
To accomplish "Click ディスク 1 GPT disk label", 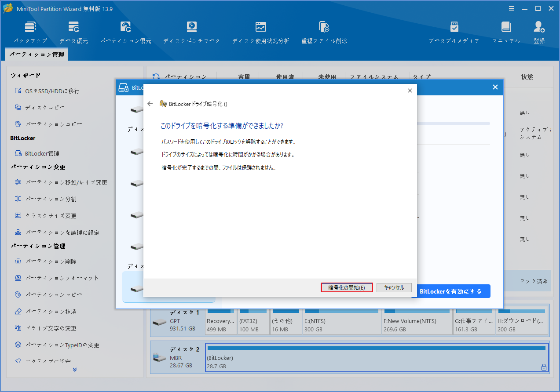I will pos(177,321).
